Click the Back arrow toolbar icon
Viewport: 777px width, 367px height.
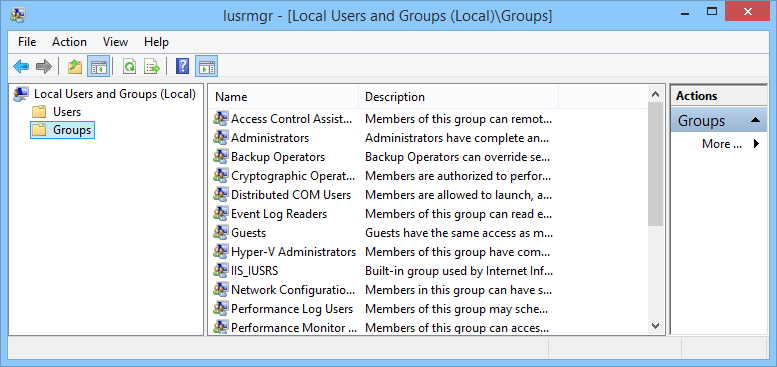[x=21, y=66]
